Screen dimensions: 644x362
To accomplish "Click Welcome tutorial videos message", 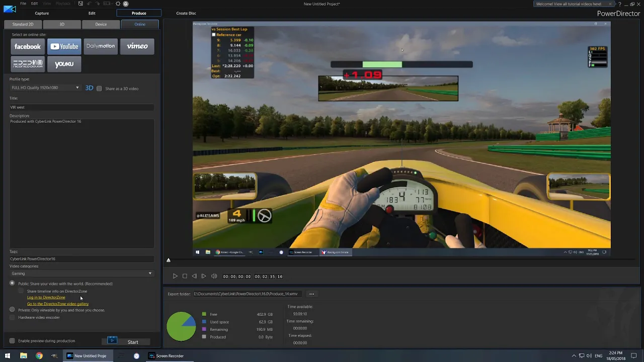I will tap(569, 4).
